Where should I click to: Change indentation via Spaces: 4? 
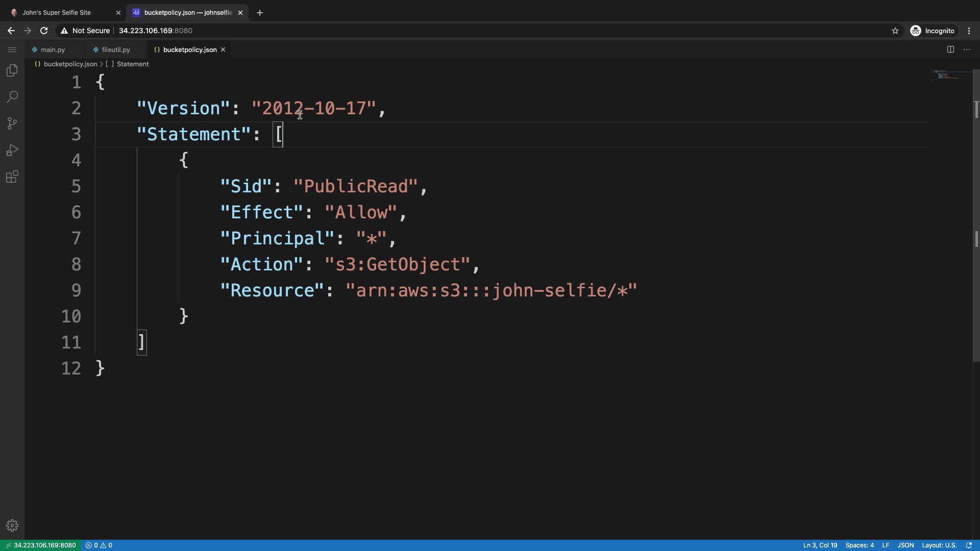tap(860, 545)
